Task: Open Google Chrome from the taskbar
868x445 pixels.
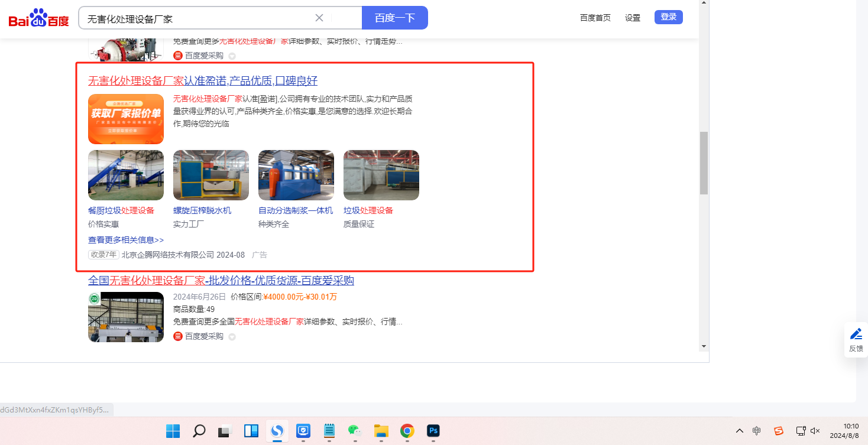Action: (407, 431)
